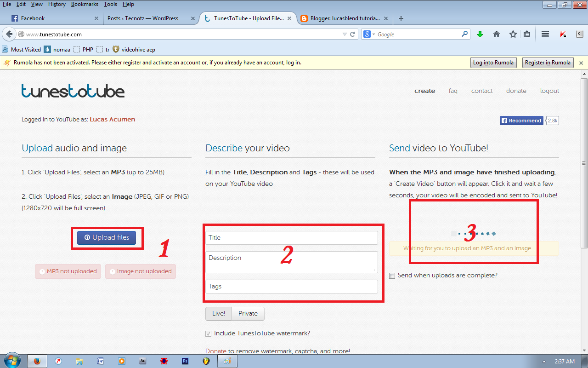Open the URL bar history dropdown arrow
The width and height of the screenshot is (588, 368).
(x=345, y=34)
